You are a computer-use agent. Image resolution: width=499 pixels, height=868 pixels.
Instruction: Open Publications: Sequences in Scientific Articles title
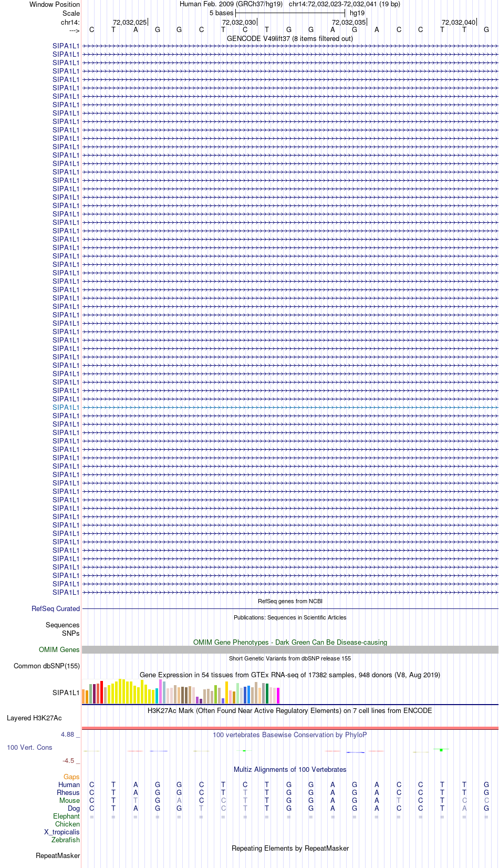290,617
